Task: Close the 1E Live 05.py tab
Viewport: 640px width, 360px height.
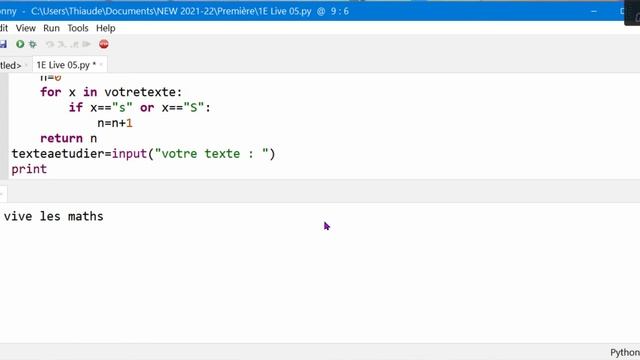Action: 101,65
